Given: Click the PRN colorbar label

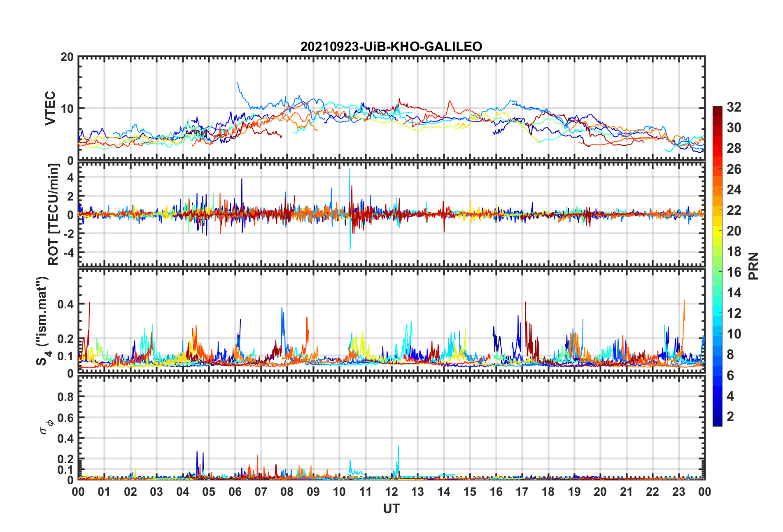Looking at the screenshot, I should [754, 266].
